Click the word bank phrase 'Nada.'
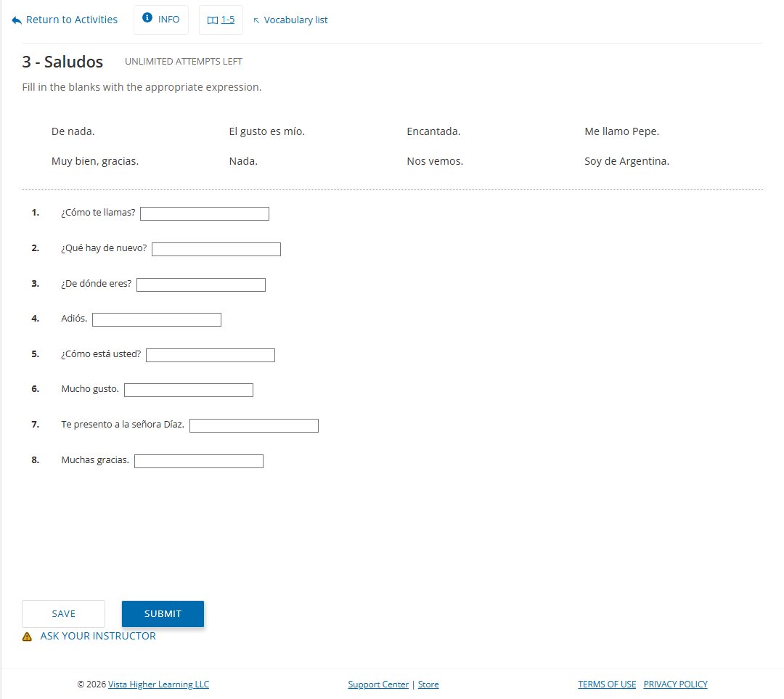Image resolution: width=784 pixels, height=699 pixels. (x=243, y=161)
